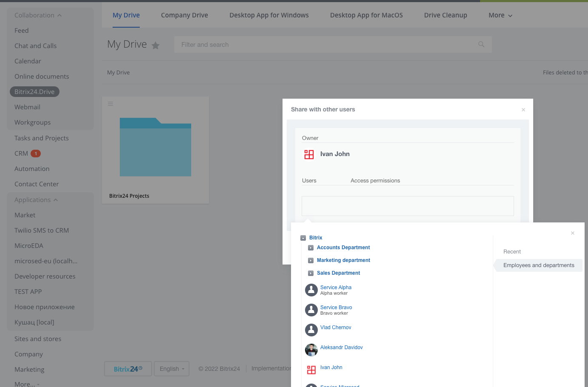Open Bitrix24 Projects folder menu icon
588x387 pixels.
[110, 104]
